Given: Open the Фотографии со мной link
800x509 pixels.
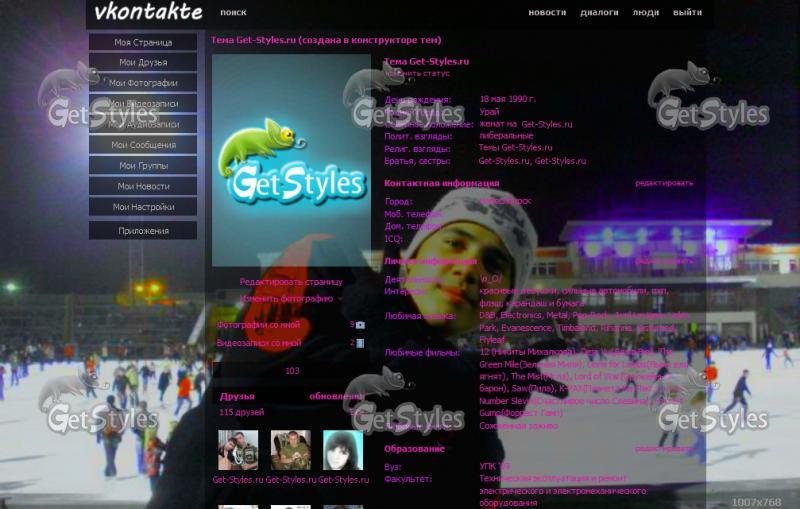Looking at the screenshot, I should (x=259, y=325).
